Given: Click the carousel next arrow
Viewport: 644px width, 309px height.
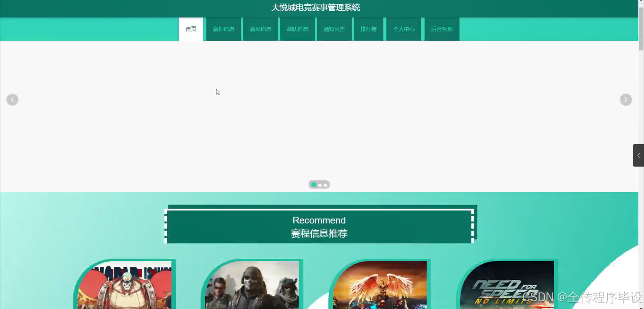Looking at the screenshot, I should click(x=626, y=99).
